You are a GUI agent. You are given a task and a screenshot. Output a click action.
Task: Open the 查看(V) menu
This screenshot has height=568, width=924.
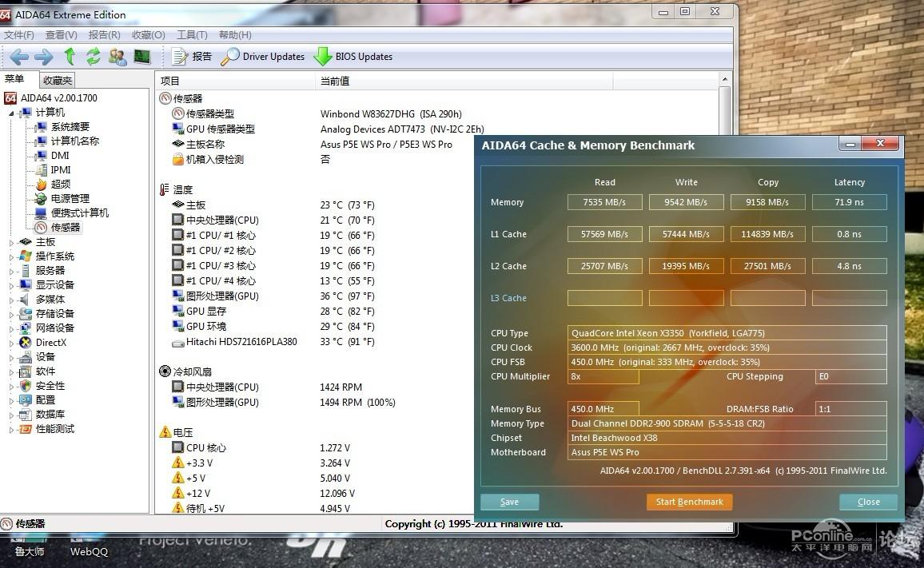point(62,35)
